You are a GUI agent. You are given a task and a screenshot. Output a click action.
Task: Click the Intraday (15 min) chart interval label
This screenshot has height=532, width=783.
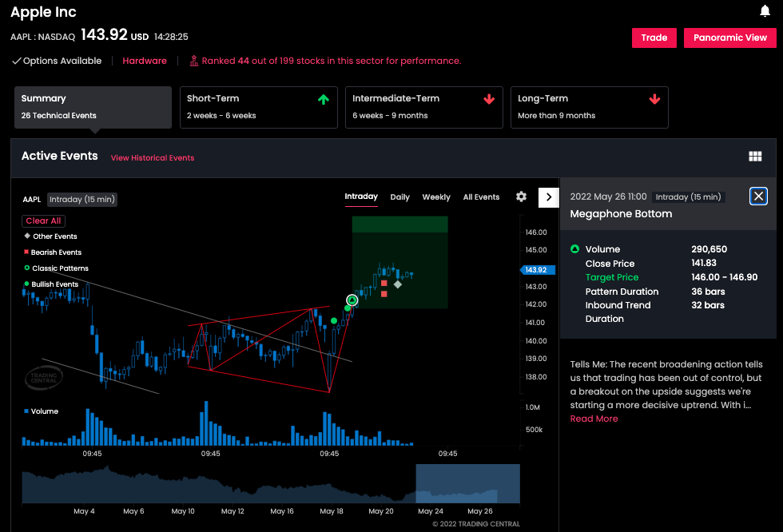(x=81, y=200)
